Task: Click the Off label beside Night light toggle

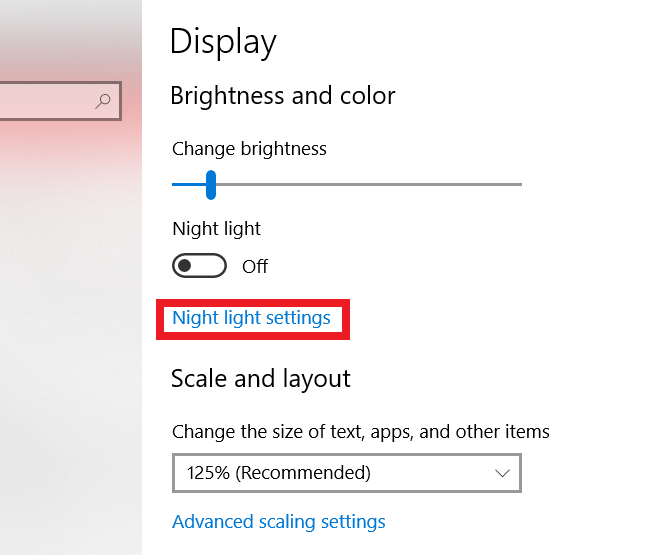Action: click(x=255, y=267)
